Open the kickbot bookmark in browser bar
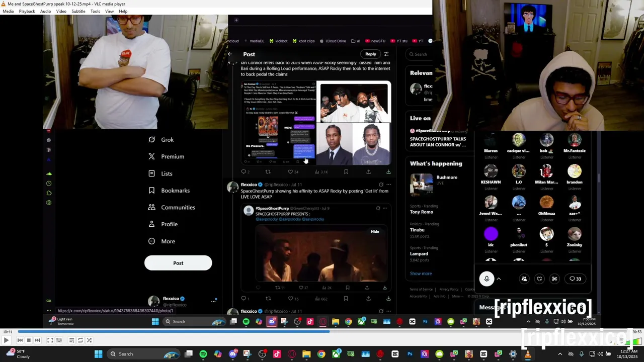The image size is (644, 362). (x=279, y=41)
